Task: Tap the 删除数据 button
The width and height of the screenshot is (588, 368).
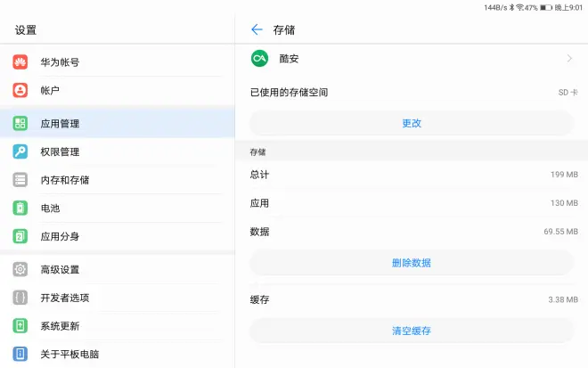Action: [x=412, y=263]
